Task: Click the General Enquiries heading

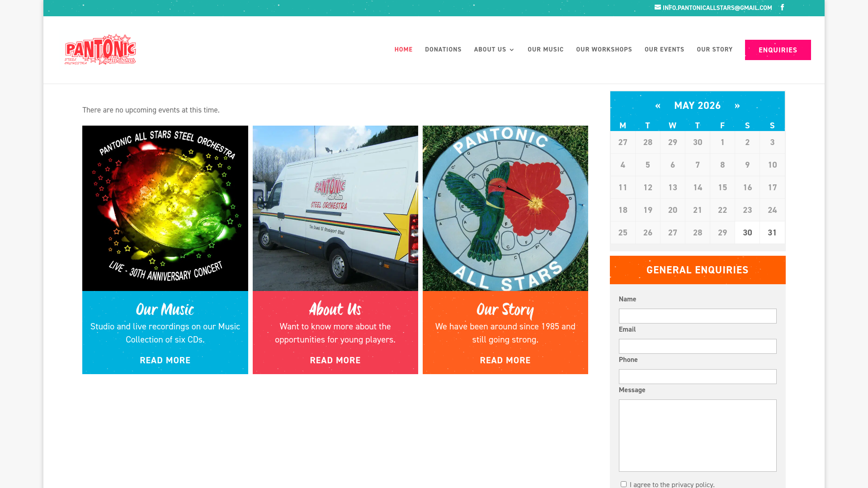Action: click(697, 270)
